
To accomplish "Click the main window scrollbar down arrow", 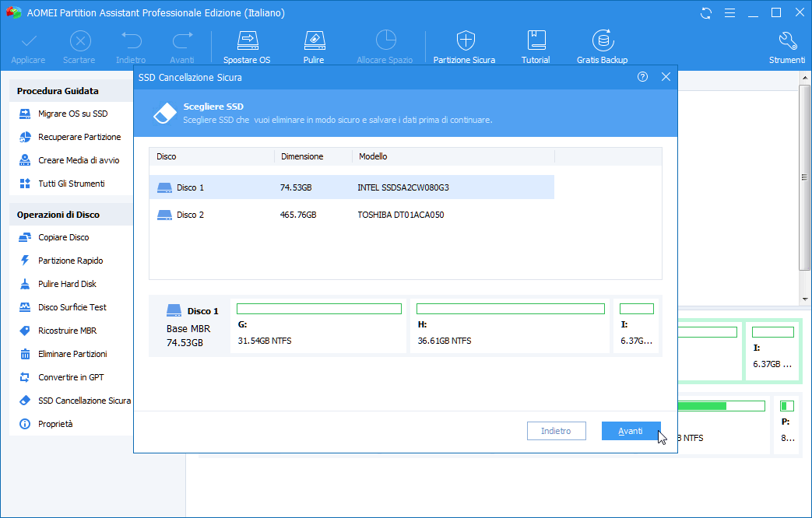I will coord(805,299).
